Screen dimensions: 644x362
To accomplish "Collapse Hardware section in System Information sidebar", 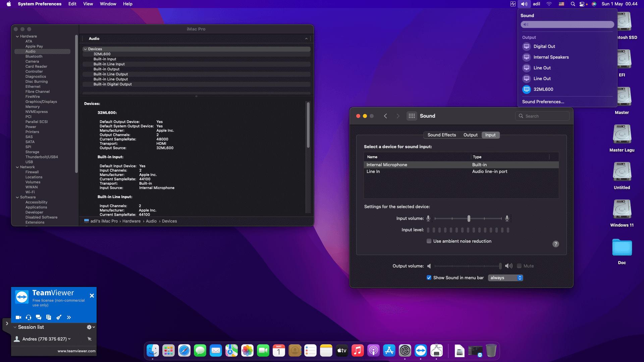I will pos(17,36).
